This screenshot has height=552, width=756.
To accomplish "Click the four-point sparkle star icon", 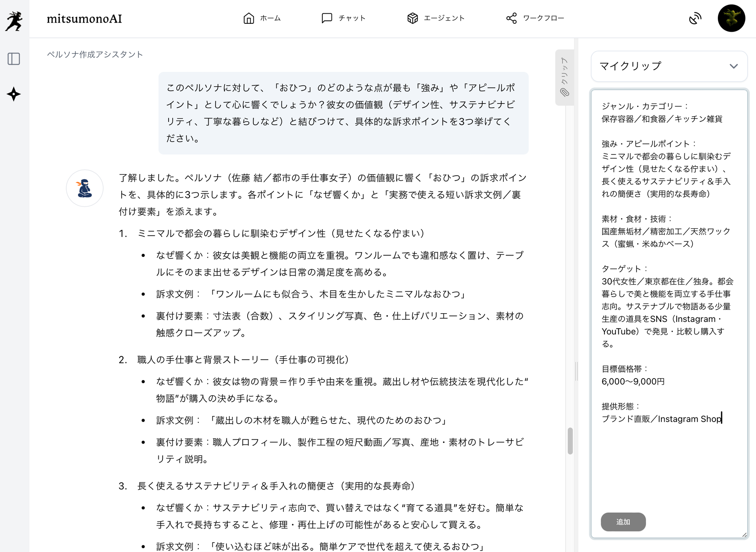I will [x=14, y=94].
